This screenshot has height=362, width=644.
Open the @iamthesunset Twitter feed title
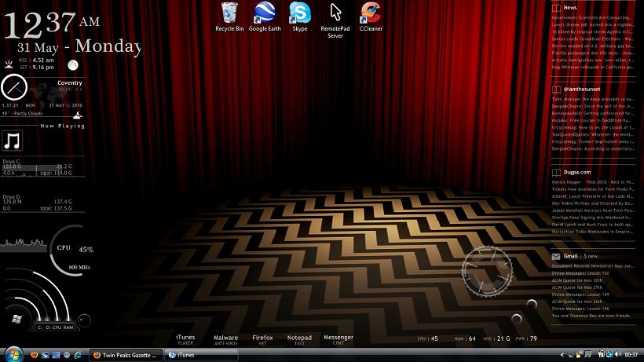(x=582, y=90)
